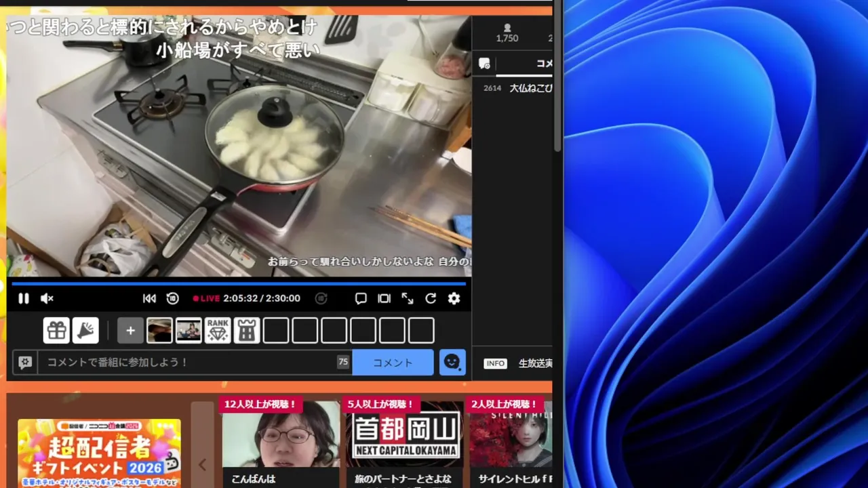
Task: Focus the comment input field
Action: 195,363
